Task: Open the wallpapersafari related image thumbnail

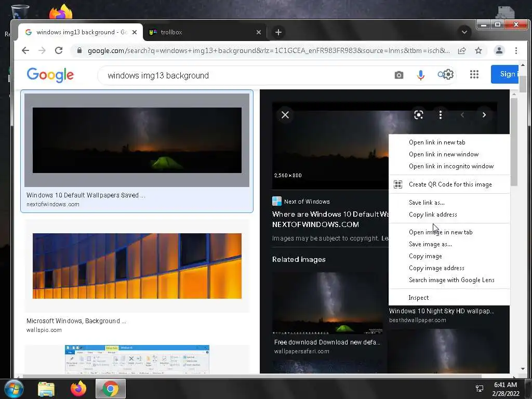Action: pyautogui.click(x=328, y=303)
